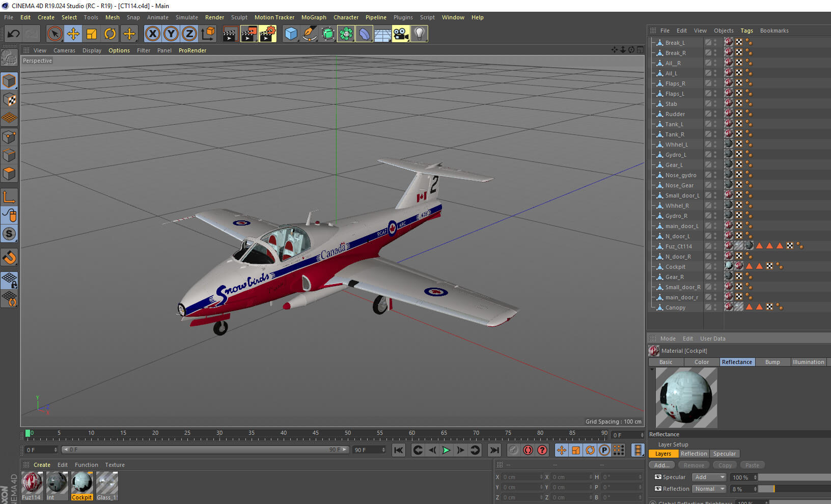Enable autokeying red button
Image resolution: width=831 pixels, height=504 pixels.
[x=528, y=450]
